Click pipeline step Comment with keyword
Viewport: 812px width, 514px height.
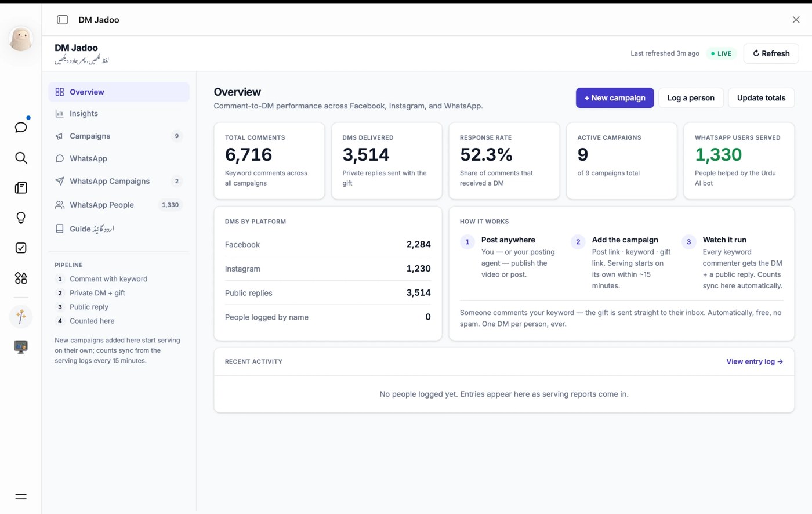[108, 279]
